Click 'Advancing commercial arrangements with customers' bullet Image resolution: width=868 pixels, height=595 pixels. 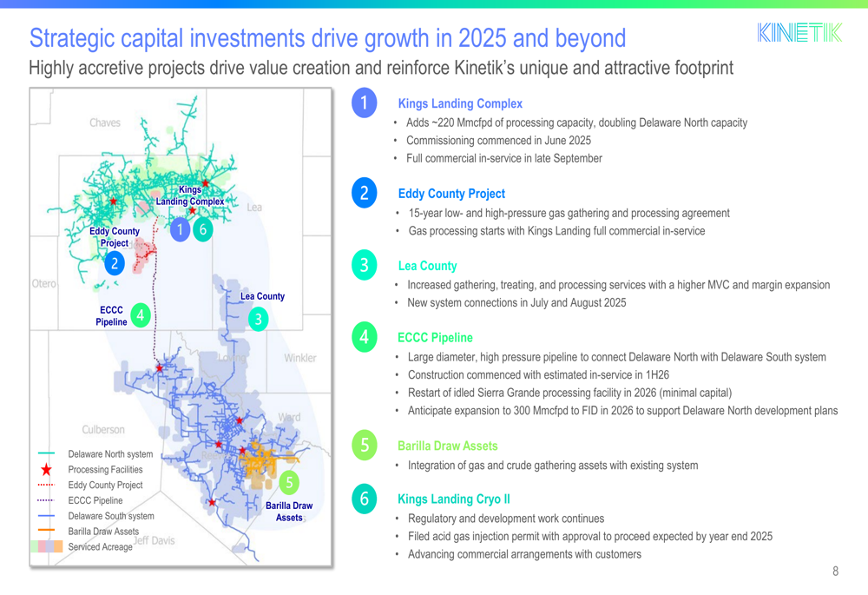point(525,554)
